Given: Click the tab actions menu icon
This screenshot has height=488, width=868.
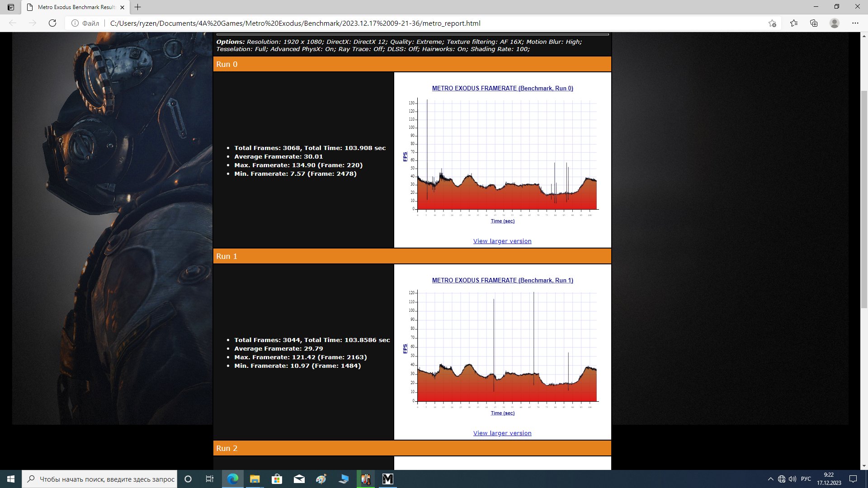Looking at the screenshot, I should [x=11, y=7].
